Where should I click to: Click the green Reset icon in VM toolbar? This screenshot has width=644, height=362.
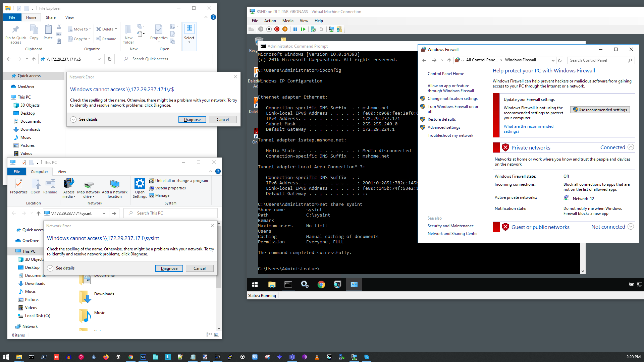pos(303,29)
